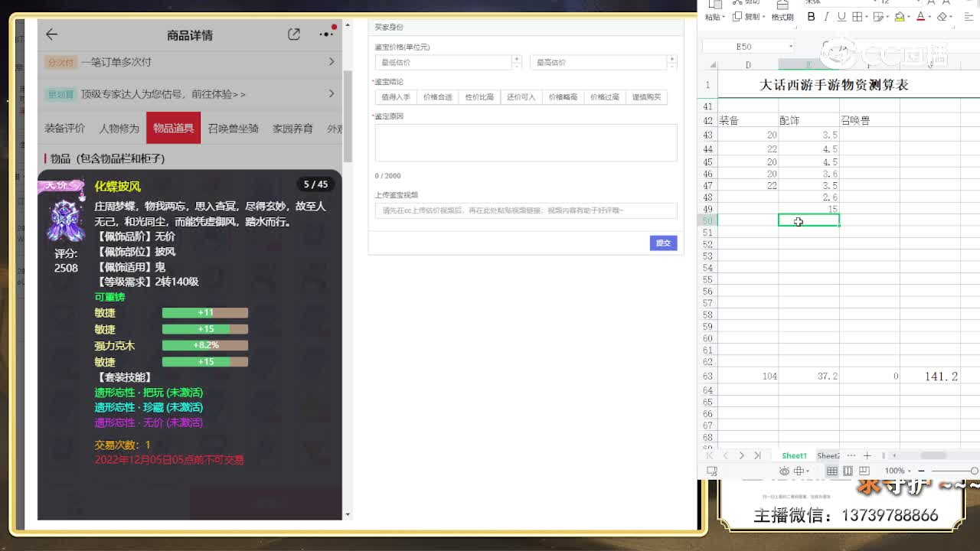This screenshot has width=980, height=551.
Task: Expand the 一笔订单多次付 row chevron
Action: point(331,62)
